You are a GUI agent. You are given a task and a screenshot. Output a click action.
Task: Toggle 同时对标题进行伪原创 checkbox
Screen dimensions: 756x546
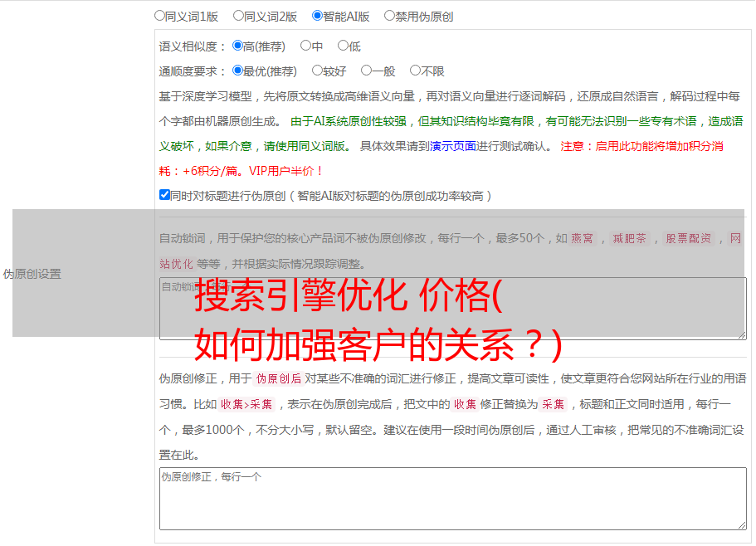(164, 195)
